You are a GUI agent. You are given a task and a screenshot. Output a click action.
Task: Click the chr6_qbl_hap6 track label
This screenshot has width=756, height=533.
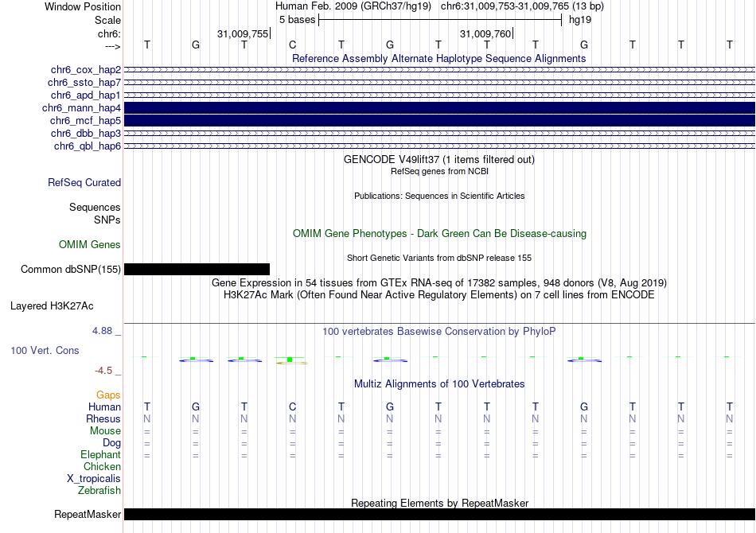coord(88,146)
